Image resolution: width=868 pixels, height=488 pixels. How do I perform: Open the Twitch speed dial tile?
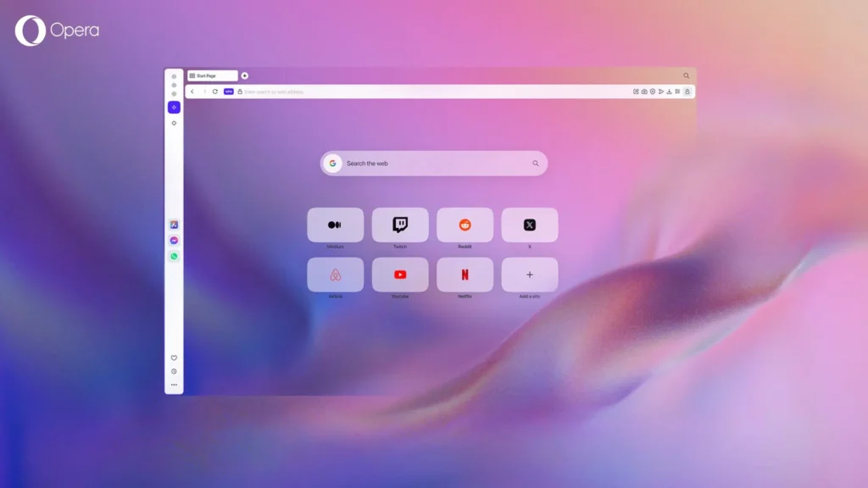pyautogui.click(x=400, y=225)
